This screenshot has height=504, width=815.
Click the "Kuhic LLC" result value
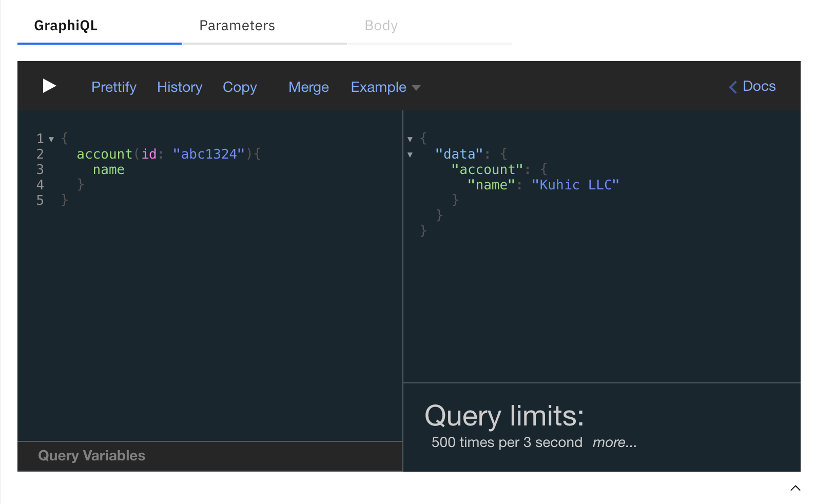pyautogui.click(x=575, y=185)
